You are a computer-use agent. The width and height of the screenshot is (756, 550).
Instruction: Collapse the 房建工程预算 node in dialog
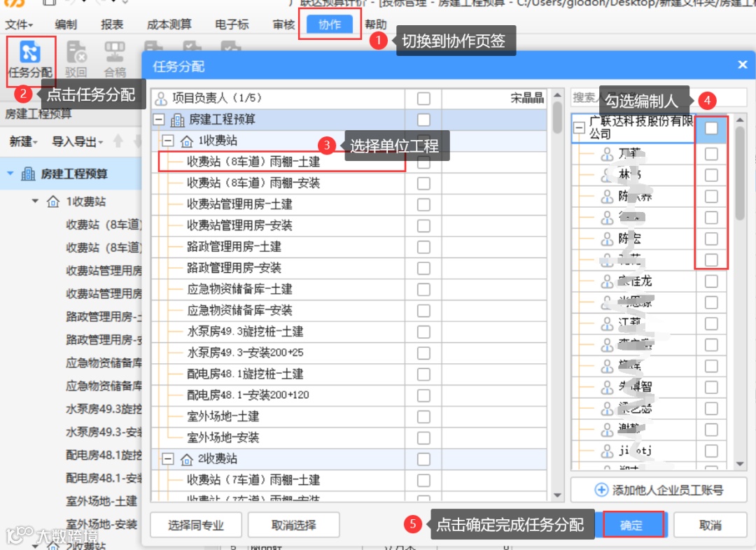click(159, 120)
